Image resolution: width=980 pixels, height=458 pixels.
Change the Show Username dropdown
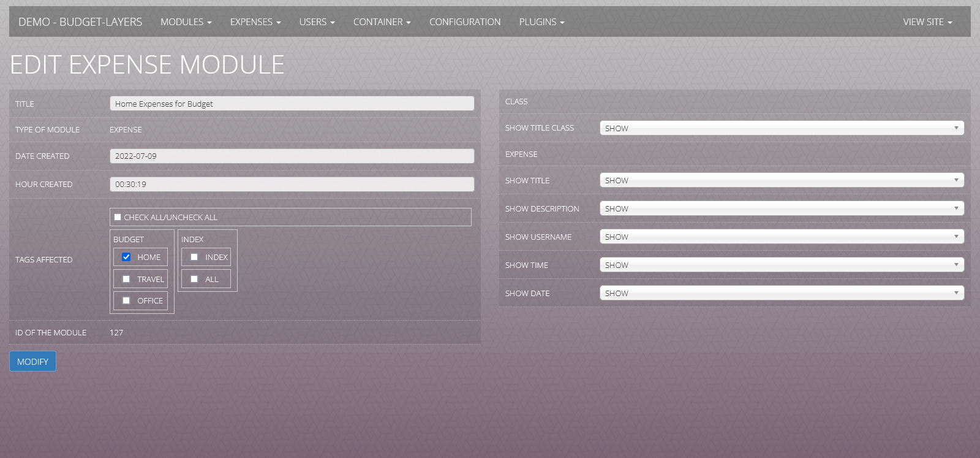782,237
